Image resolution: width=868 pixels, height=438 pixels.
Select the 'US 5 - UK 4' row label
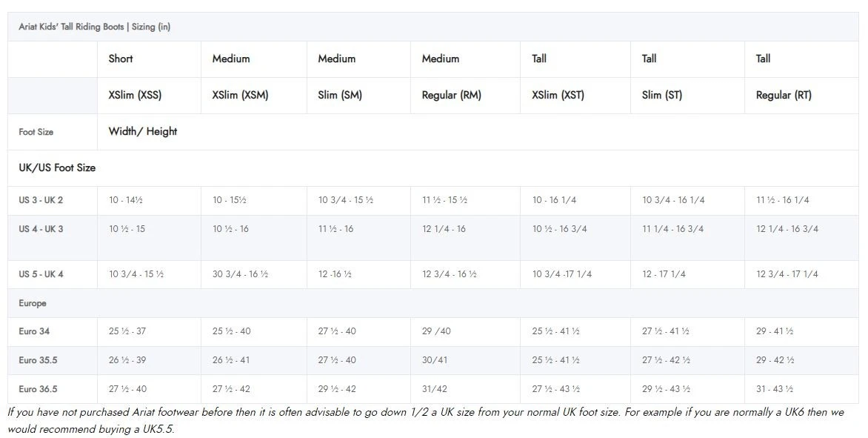click(x=41, y=274)
